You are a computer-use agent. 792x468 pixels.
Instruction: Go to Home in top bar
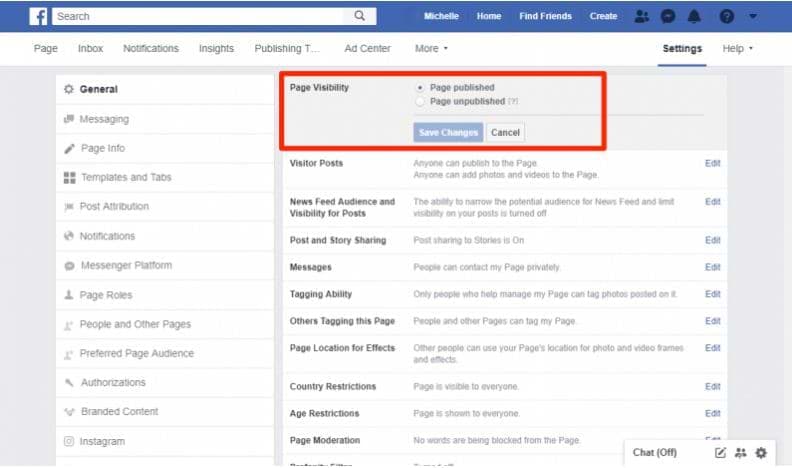488,16
